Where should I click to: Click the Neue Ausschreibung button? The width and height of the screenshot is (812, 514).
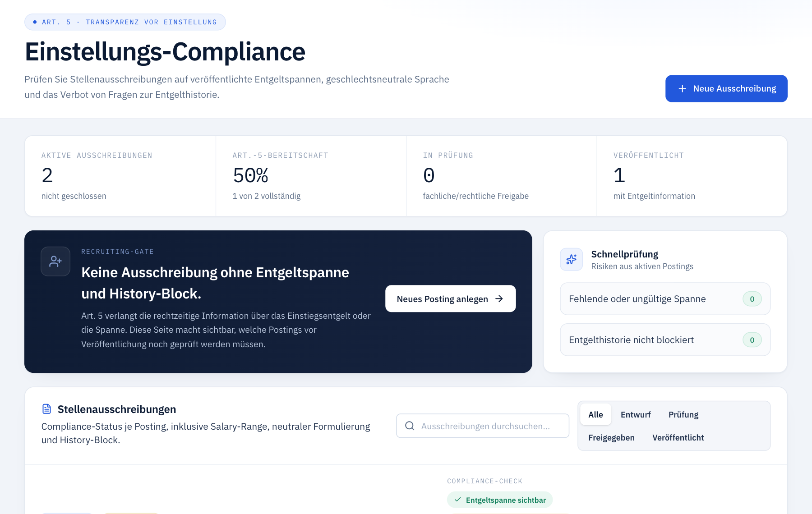[726, 88]
